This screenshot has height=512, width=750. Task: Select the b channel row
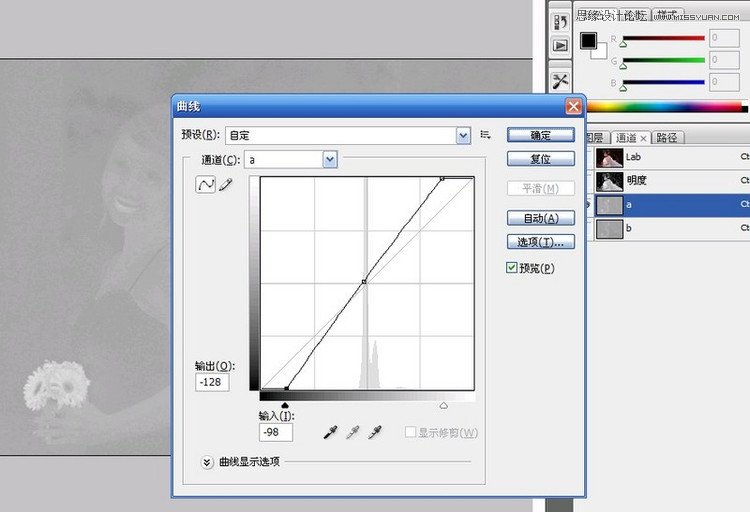[668, 228]
